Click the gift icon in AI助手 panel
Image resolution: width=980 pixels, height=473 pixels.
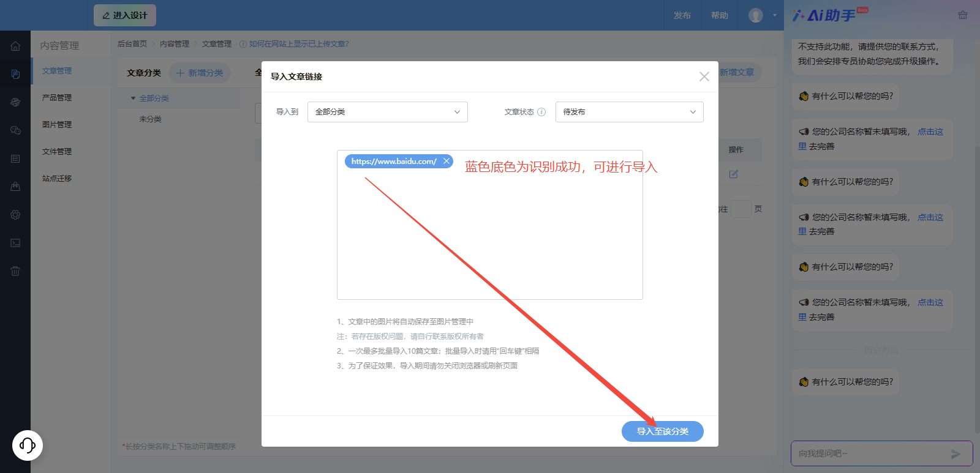coord(963,15)
